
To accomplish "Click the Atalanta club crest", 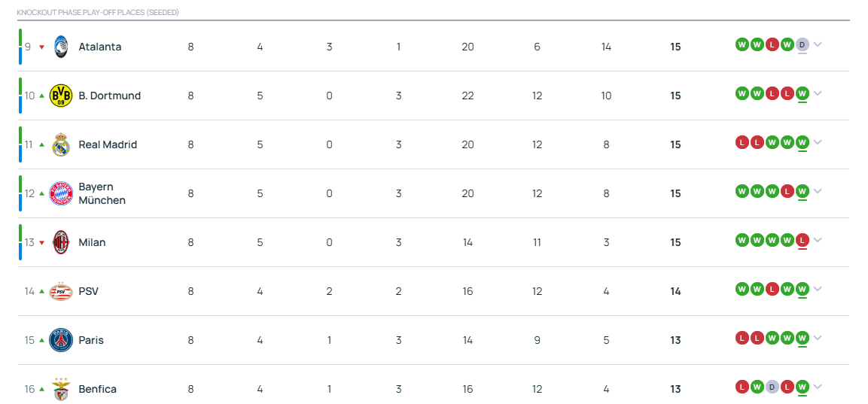I will pos(61,47).
